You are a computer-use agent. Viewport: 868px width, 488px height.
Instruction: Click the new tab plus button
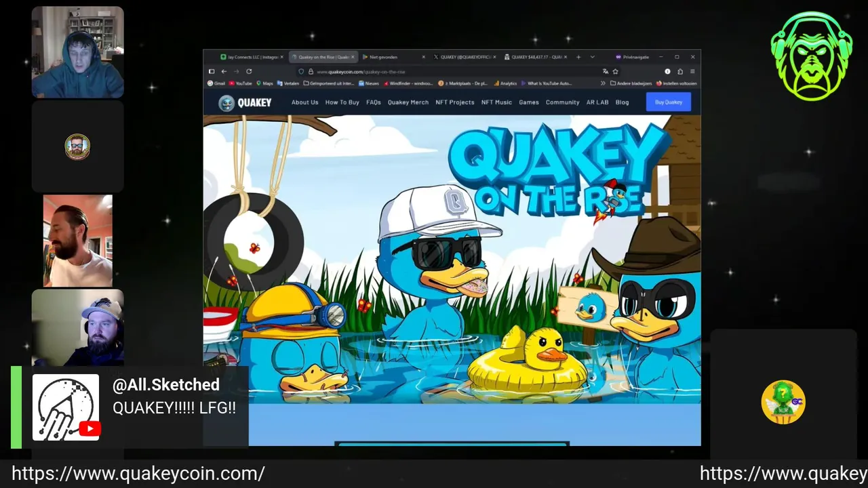pos(578,57)
